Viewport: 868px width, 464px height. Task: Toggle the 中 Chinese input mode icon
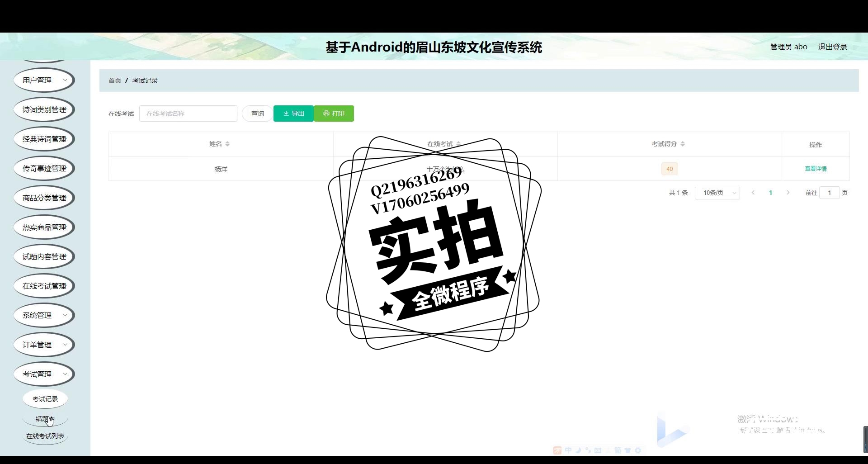point(568,450)
